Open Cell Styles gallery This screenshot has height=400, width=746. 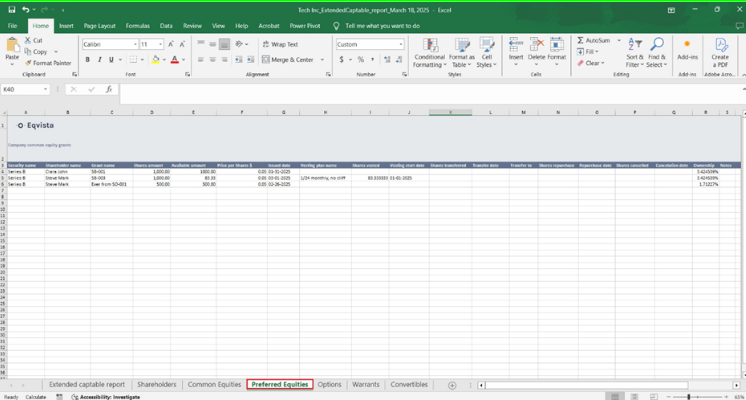click(x=486, y=52)
